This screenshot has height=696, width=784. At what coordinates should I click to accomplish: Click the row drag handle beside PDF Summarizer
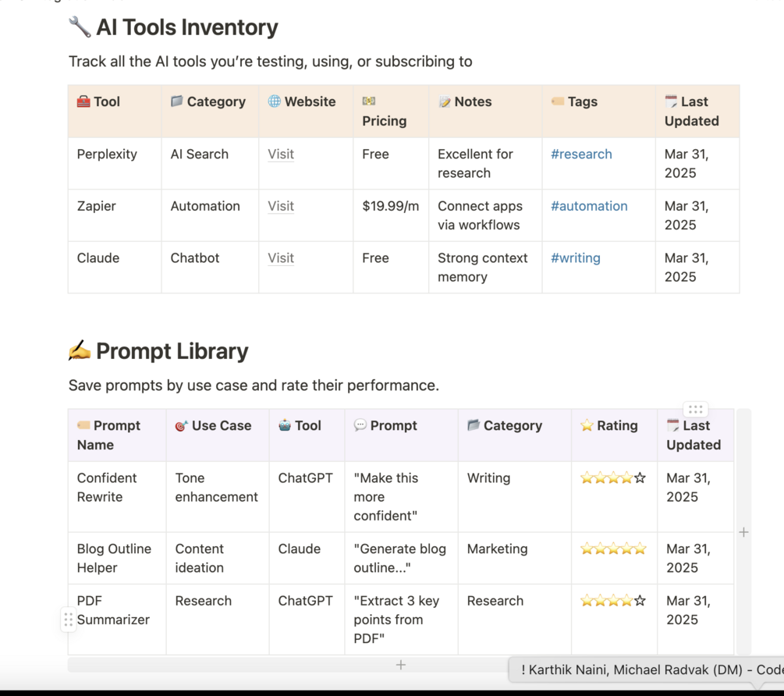[69, 620]
